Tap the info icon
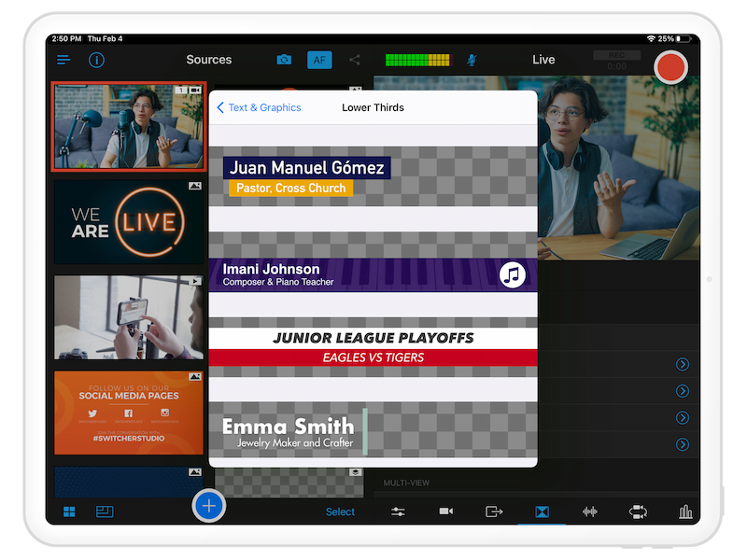Image resolution: width=747 pixels, height=560 pixels. (96, 60)
